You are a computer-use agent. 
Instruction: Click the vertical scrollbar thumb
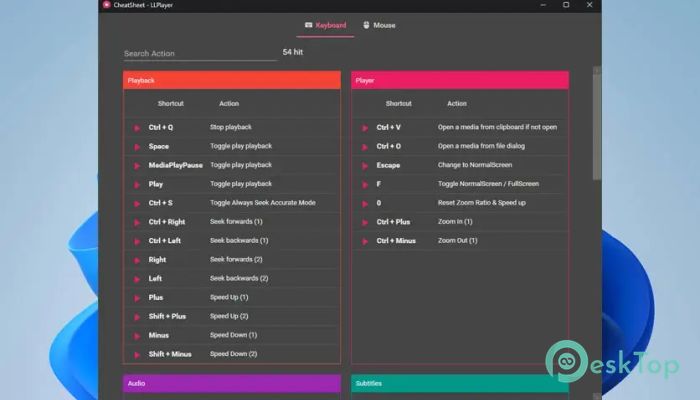pos(597,127)
